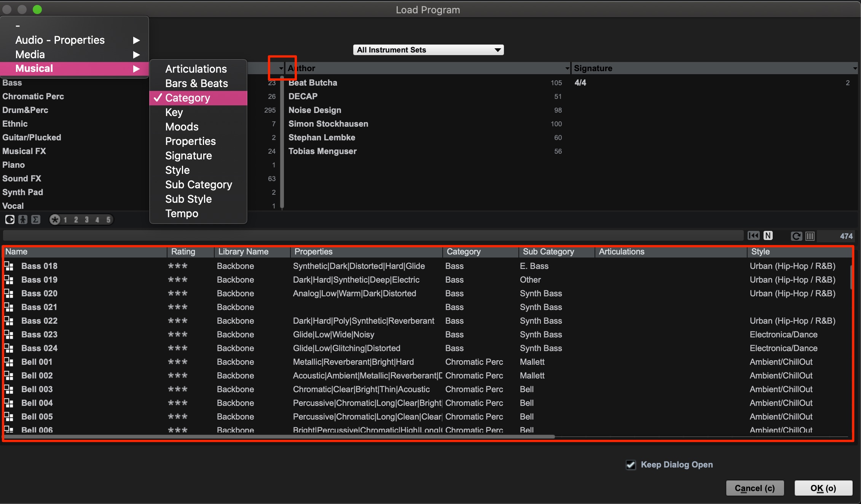Click the results list horizontal scrollbar
This screenshot has height=504, width=861.
279,437
